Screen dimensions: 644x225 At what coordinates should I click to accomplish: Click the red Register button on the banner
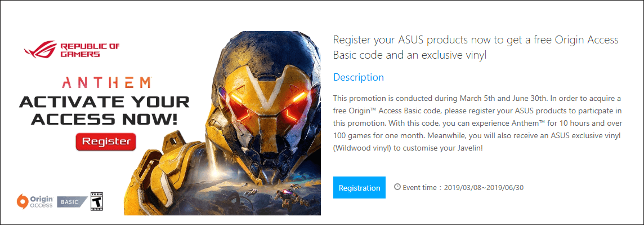[x=106, y=142]
